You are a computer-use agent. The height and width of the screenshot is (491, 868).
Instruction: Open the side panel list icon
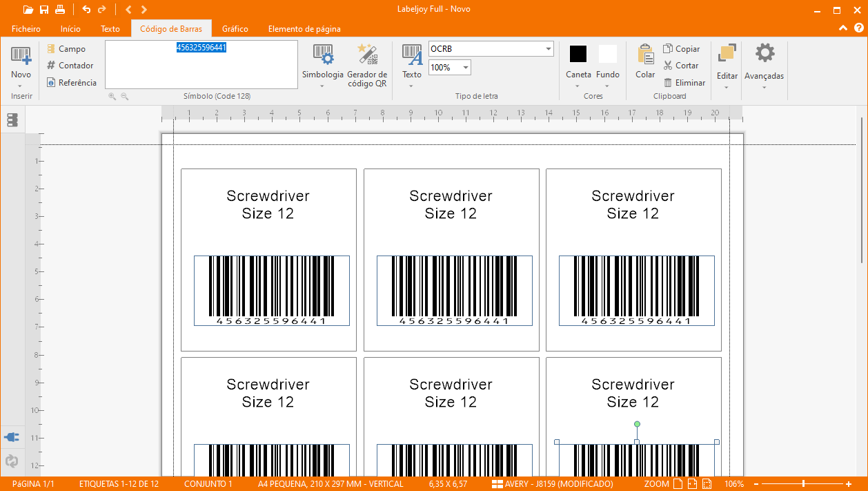click(12, 120)
